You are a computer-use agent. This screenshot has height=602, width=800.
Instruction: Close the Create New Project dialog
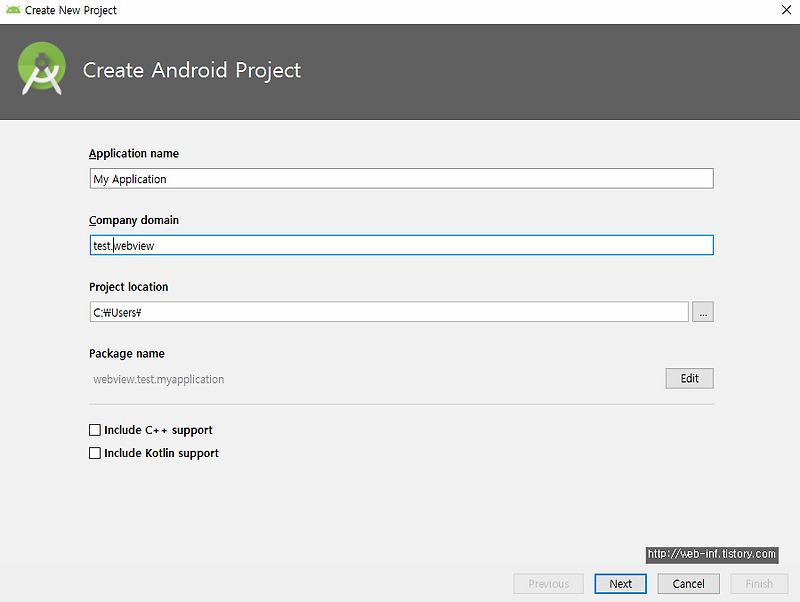[x=786, y=10]
